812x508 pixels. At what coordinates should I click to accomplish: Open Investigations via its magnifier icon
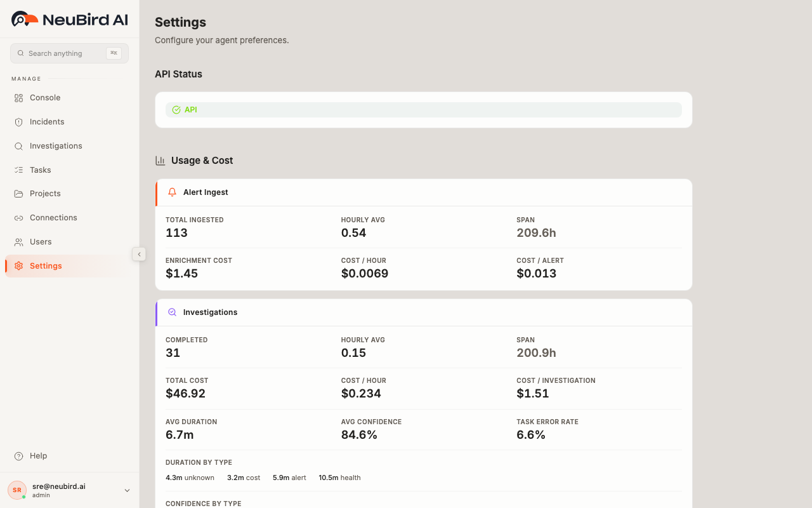19,145
